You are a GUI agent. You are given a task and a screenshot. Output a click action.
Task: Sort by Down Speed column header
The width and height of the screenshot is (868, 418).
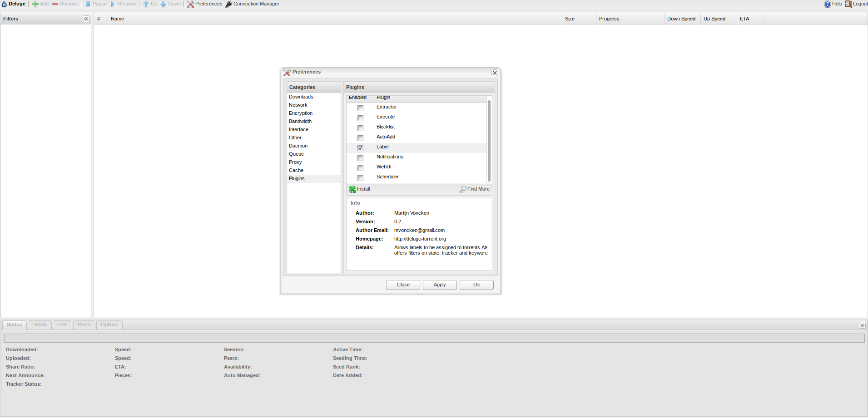tap(682, 19)
